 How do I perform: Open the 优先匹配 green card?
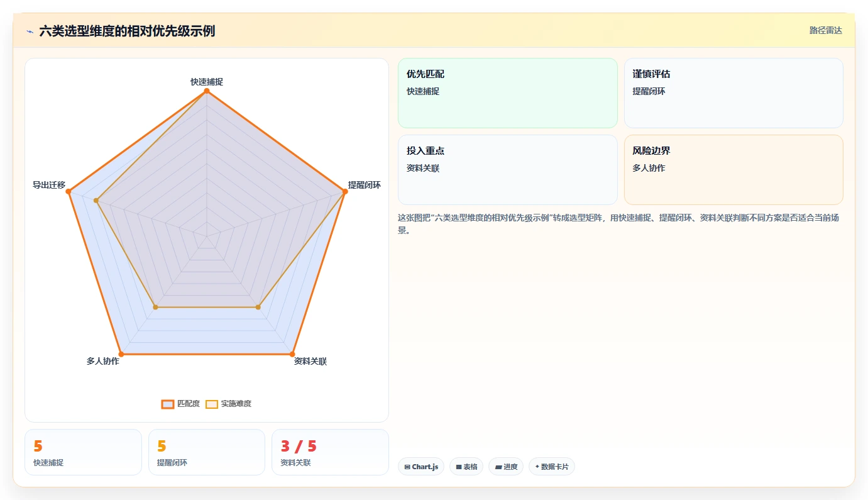pos(508,93)
